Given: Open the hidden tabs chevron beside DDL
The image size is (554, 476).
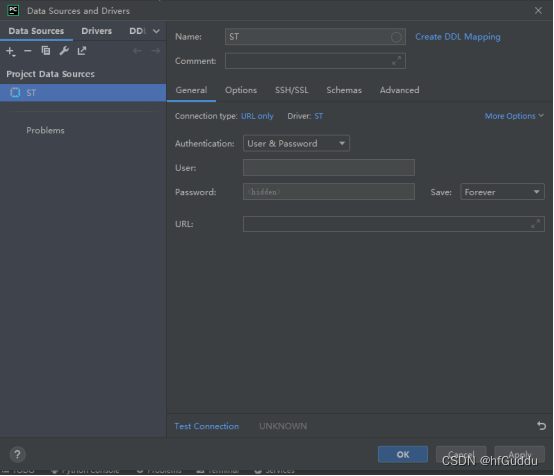Looking at the screenshot, I should [156, 31].
